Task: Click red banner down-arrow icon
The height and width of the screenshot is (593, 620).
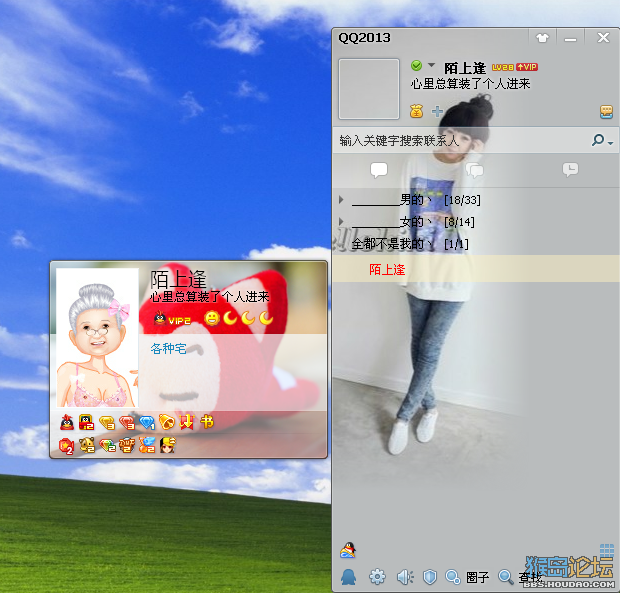Action: (187, 422)
